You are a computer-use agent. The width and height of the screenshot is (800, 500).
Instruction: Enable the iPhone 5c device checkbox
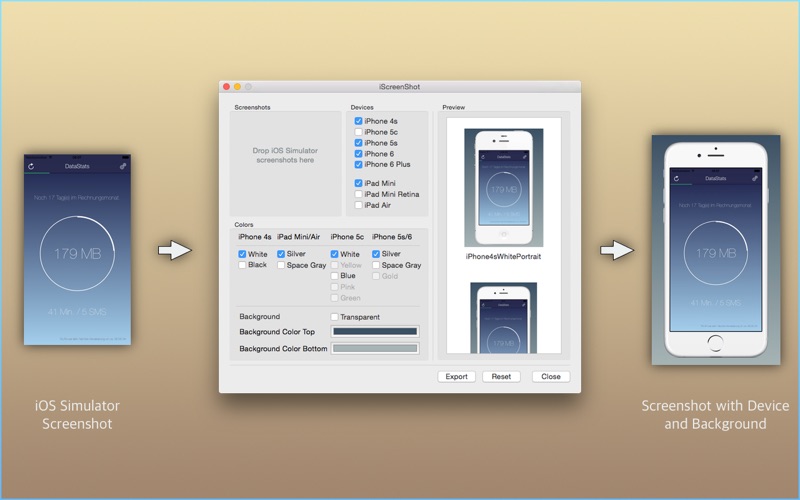pyautogui.click(x=358, y=132)
